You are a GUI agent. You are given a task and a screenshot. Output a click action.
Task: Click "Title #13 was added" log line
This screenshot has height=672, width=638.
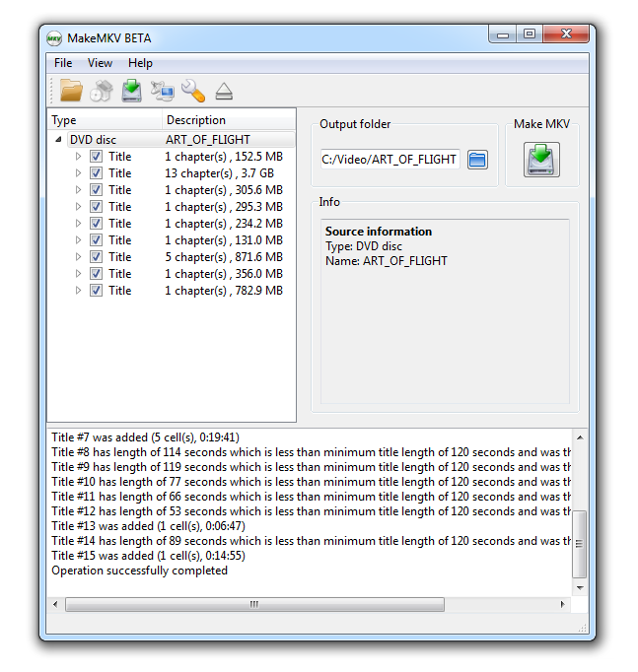pos(148,526)
